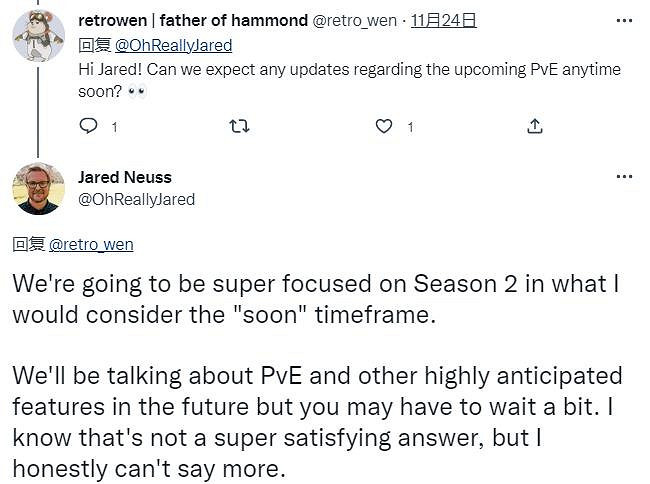
Task: Click the reply icon on retrowen's tweet
Action: tap(88, 126)
